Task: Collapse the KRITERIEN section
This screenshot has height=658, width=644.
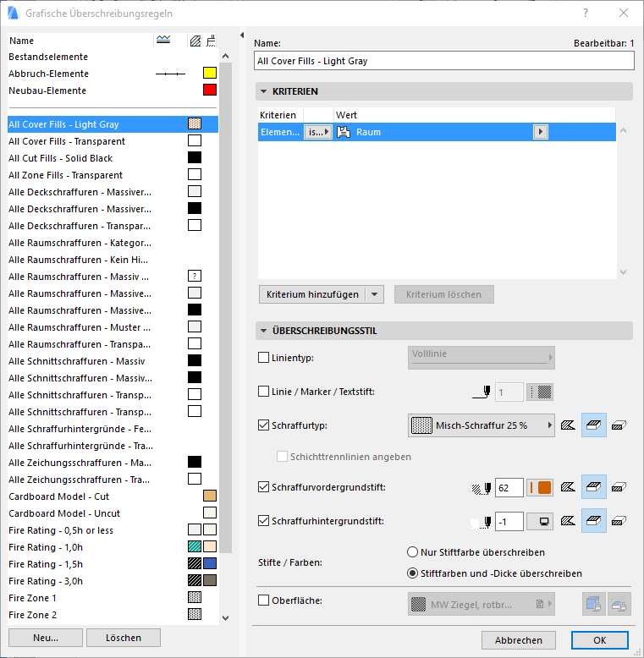Action: click(264, 91)
